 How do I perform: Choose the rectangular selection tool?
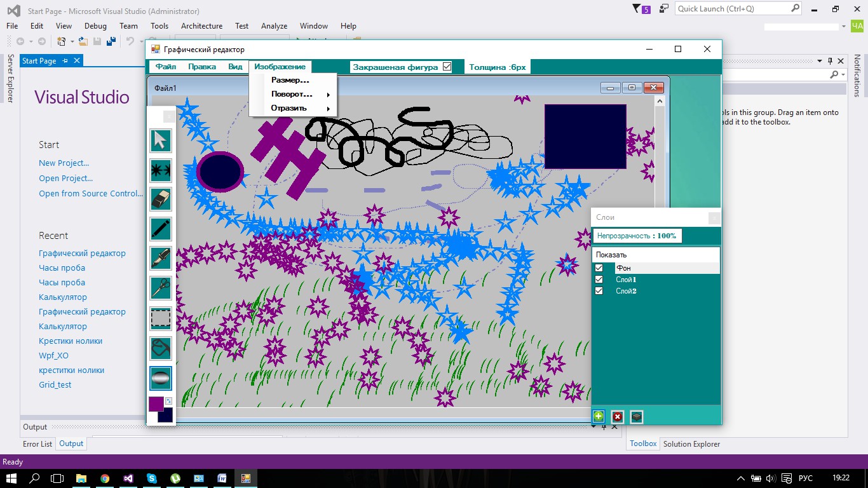coord(161,318)
